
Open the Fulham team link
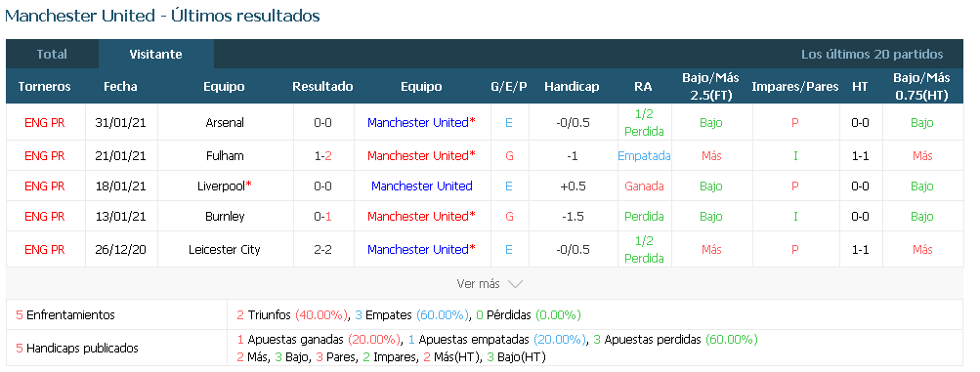coord(225,155)
